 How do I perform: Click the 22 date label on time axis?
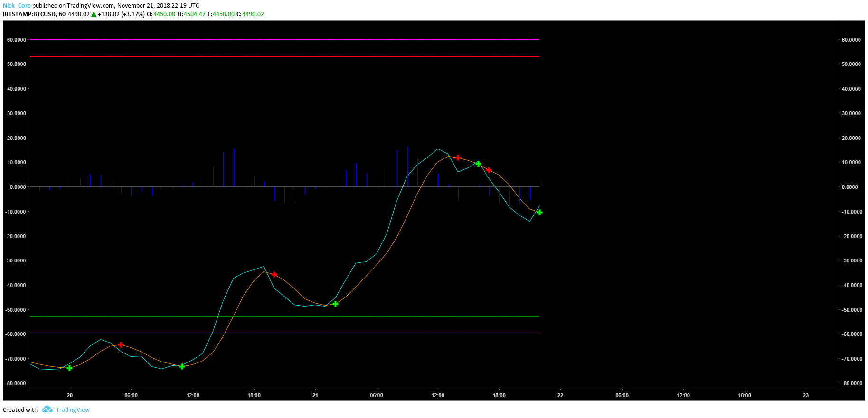560,395
